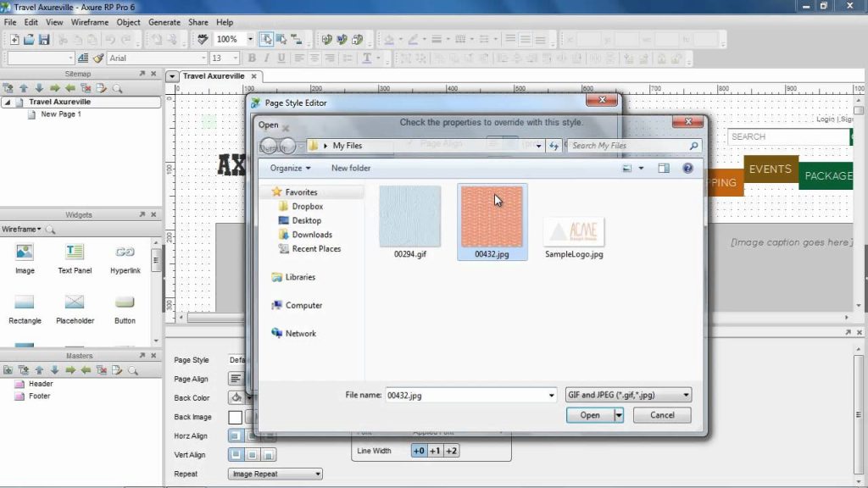The height and width of the screenshot is (488, 868).
Task: Select middle Vert Align toggle button
Action: (x=252, y=455)
